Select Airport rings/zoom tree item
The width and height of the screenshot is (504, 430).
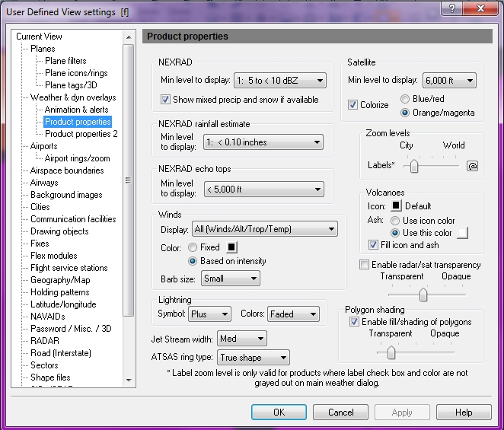coord(78,158)
